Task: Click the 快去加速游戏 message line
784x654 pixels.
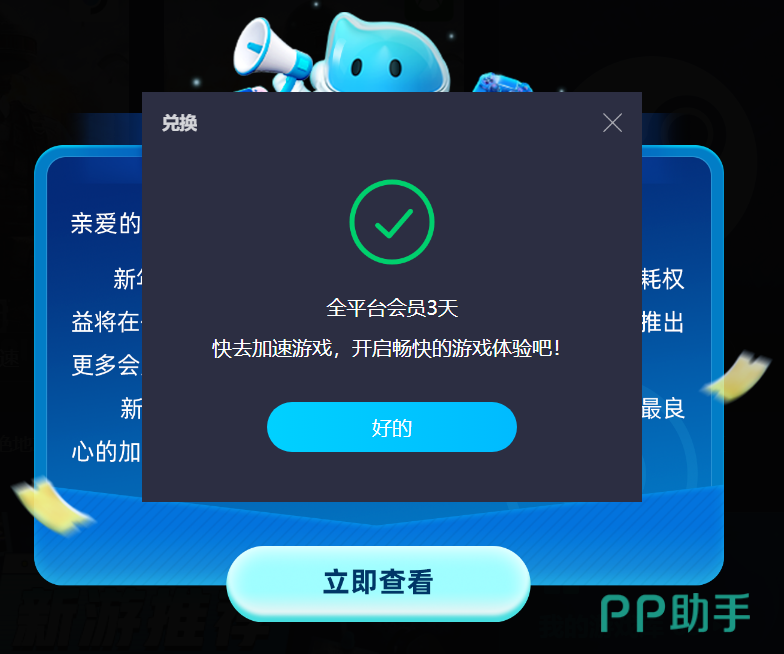Action: pos(386,348)
